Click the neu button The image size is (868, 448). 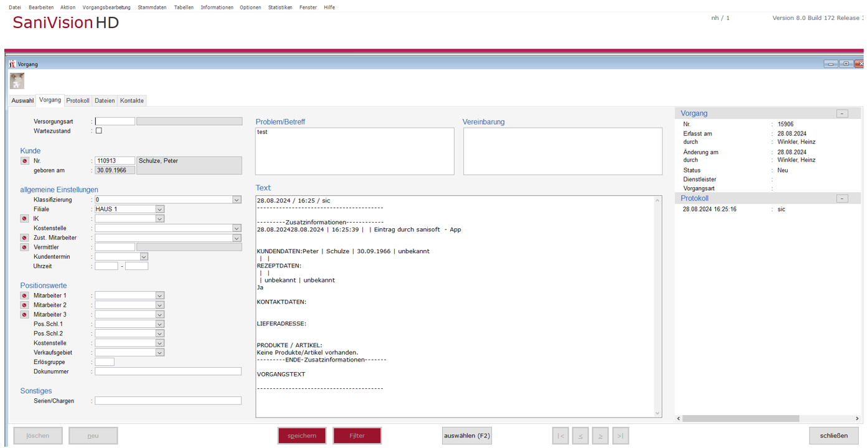coord(93,436)
